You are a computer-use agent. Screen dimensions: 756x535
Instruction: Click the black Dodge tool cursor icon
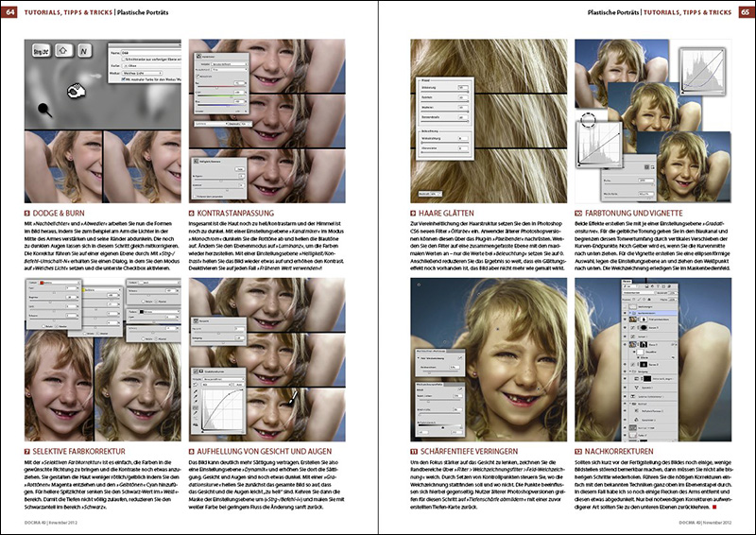point(44,111)
